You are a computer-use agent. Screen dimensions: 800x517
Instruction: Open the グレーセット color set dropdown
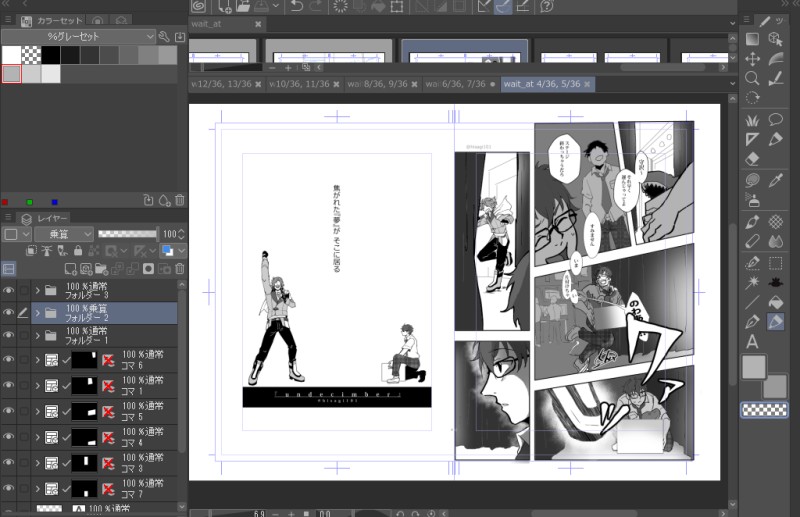click(78, 36)
